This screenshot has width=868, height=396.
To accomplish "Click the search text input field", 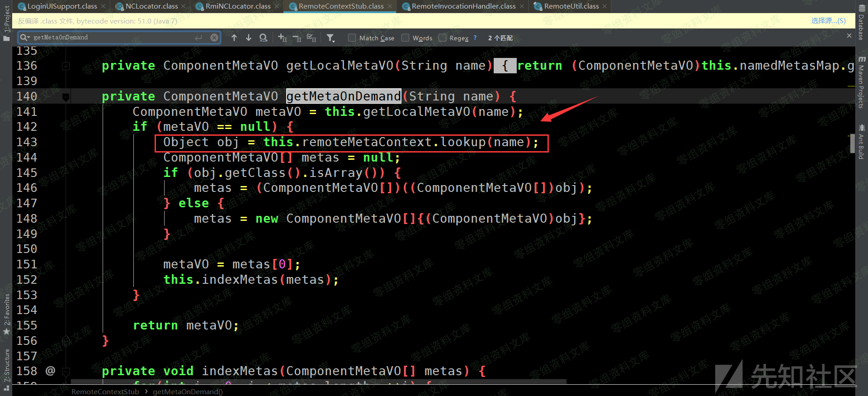I will pyautogui.click(x=113, y=38).
